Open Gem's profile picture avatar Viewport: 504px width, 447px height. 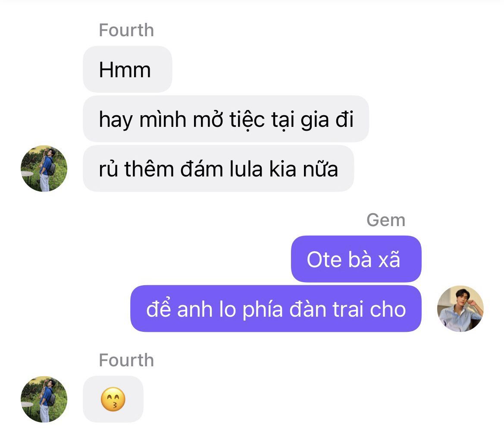click(460, 309)
